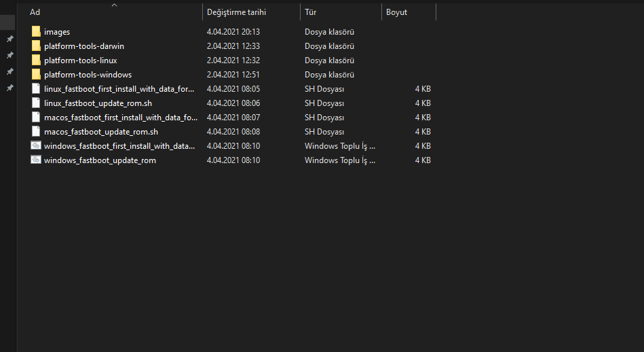Click 4 KB size of windows_fastboot_update_rom
Image resolution: width=644 pixels, height=352 pixels.
423,160
